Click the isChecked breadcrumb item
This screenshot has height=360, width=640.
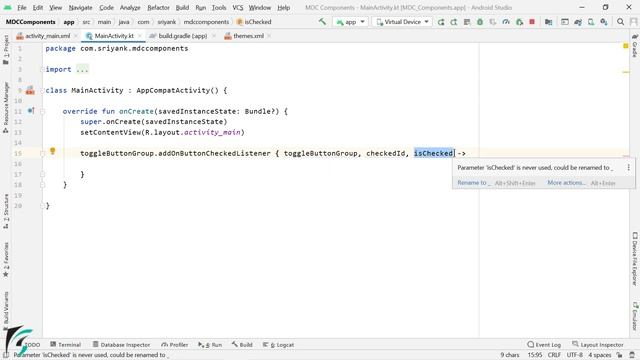254,22
